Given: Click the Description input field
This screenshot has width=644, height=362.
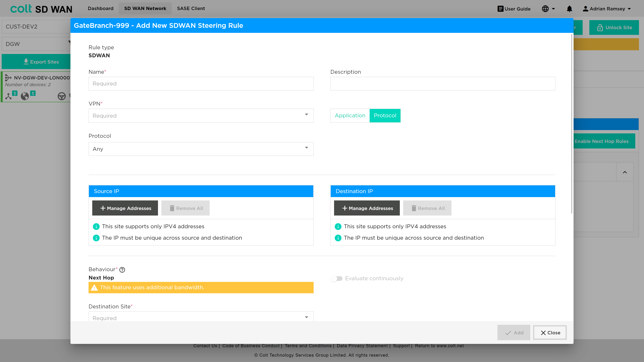Looking at the screenshot, I should (443, 84).
